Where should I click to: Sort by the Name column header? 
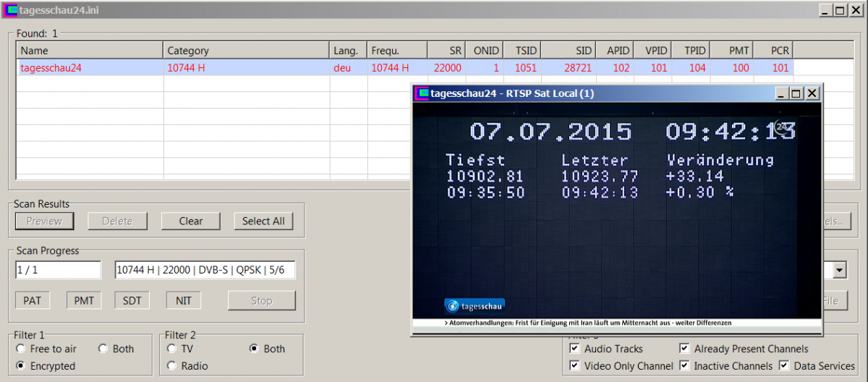[90, 51]
